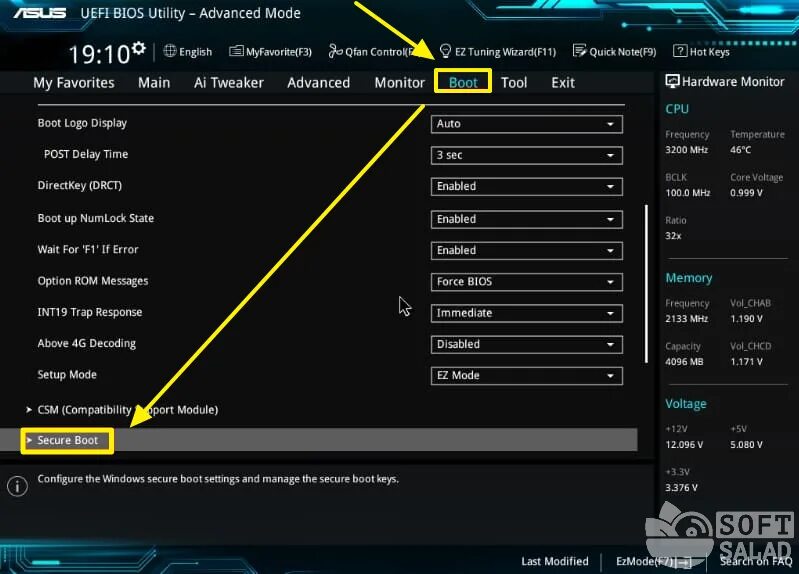Click the Vol_CHAB value 1.190 V
The height and width of the screenshot is (574, 799).
pyautogui.click(x=746, y=319)
